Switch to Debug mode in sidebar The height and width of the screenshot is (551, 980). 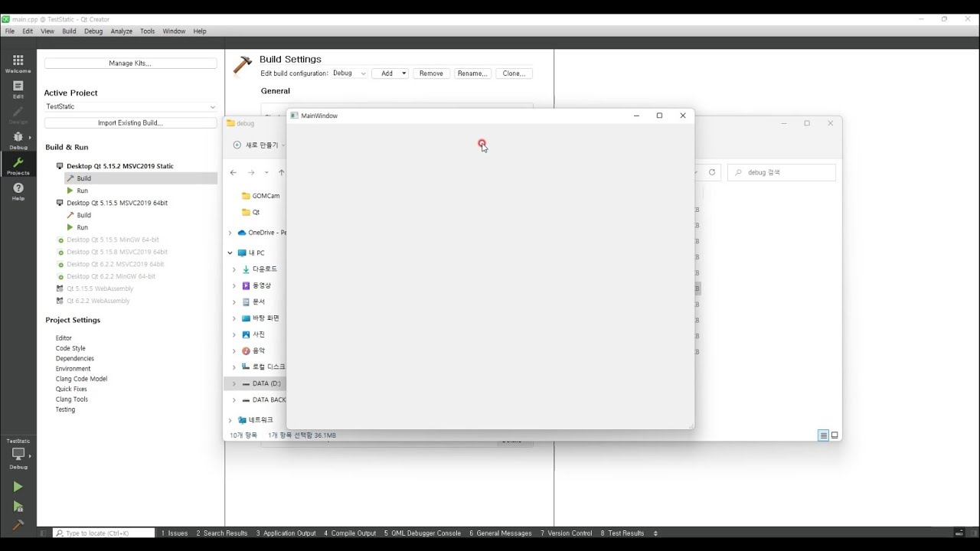pyautogui.click(x=18, y=141)
